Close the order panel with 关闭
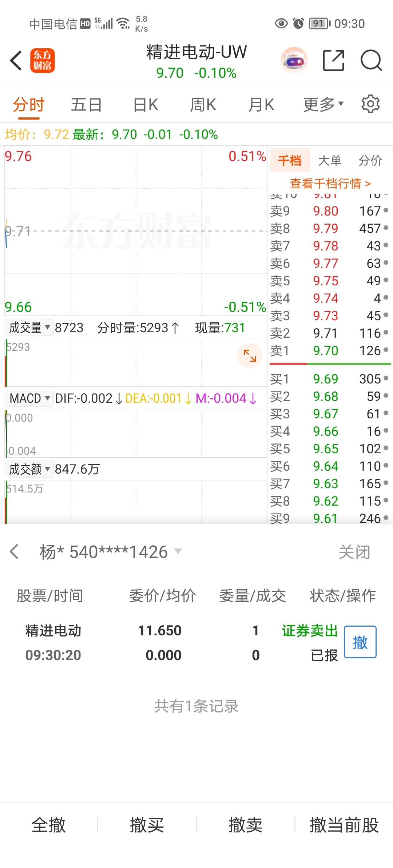Screen dimensions: 393x868 point(354,552)
